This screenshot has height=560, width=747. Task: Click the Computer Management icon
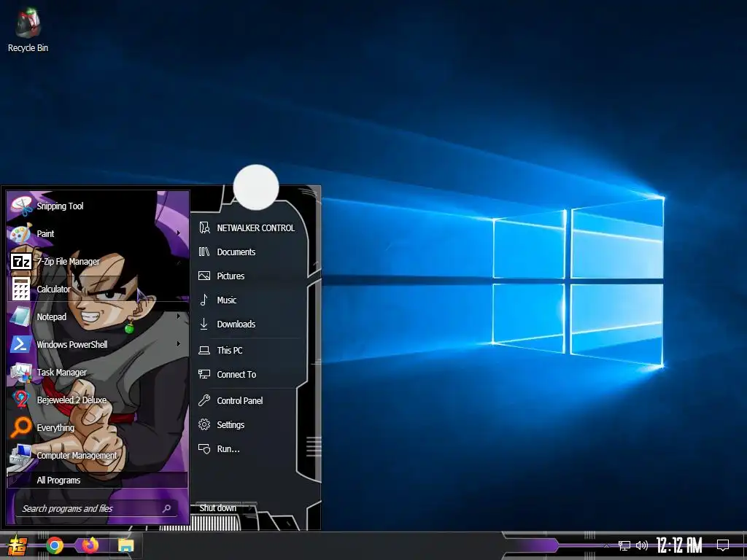tap(21, 455)
